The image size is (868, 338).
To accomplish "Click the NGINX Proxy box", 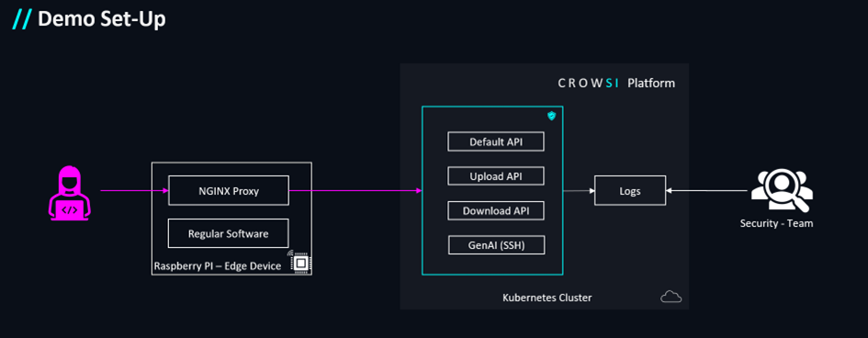I will click(229, 191).
